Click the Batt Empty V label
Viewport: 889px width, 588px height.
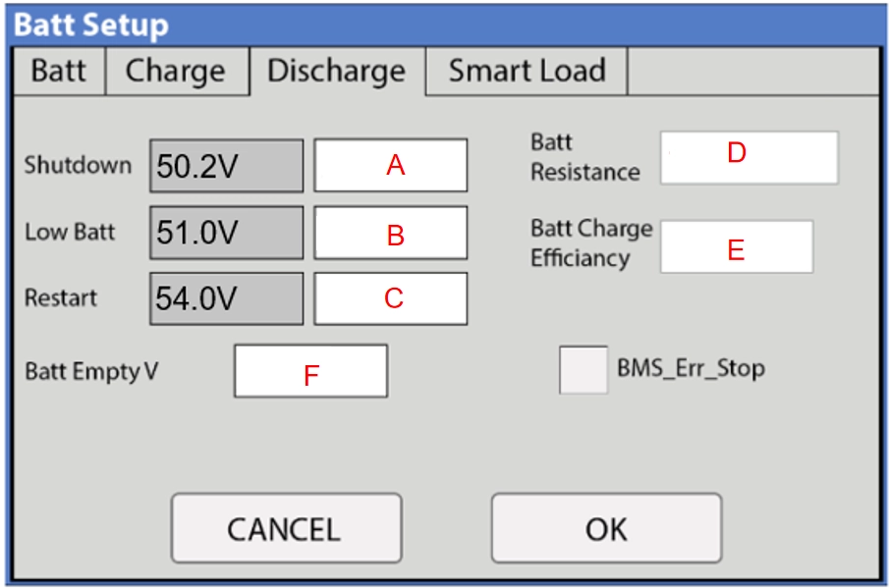coord(91,372)
